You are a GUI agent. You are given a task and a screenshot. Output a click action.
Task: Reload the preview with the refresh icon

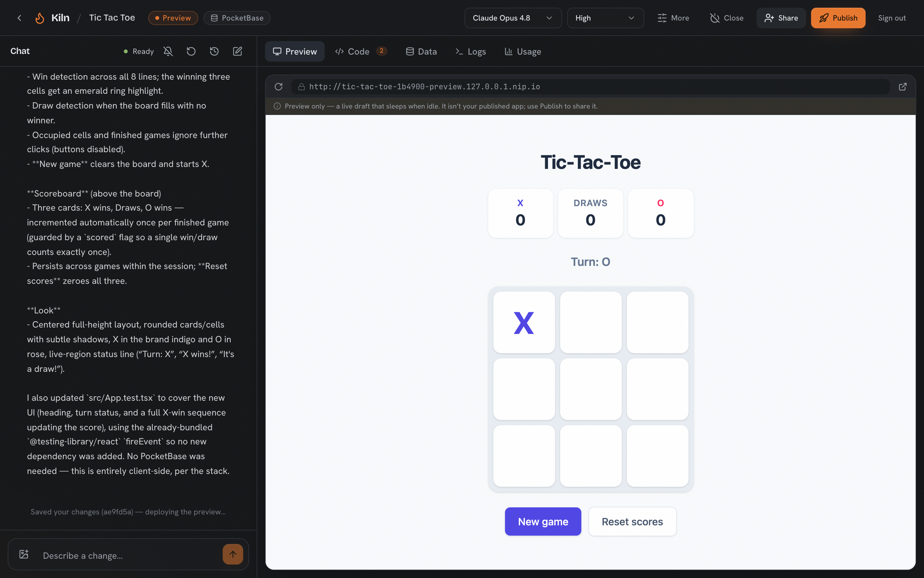point(279,87)
